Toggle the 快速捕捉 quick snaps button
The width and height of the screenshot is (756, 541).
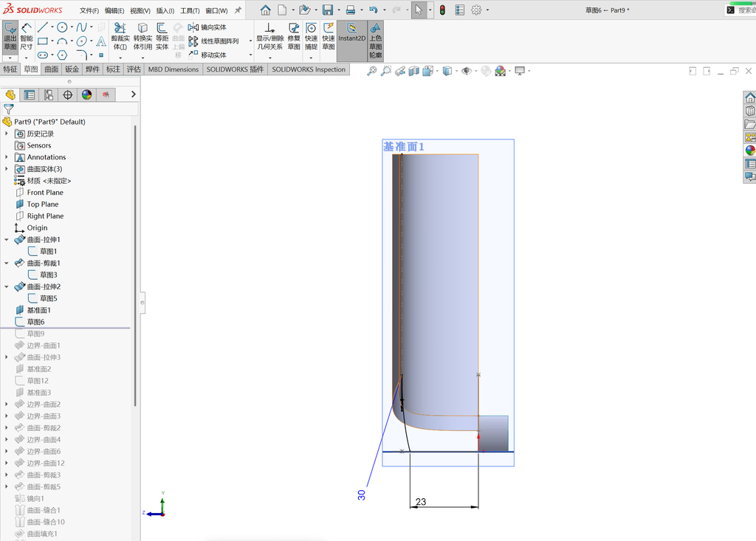tap(311, 37)
